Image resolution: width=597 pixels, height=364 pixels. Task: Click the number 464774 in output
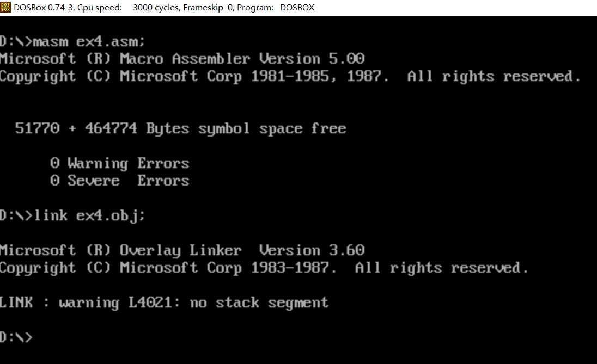pos(111,128)
